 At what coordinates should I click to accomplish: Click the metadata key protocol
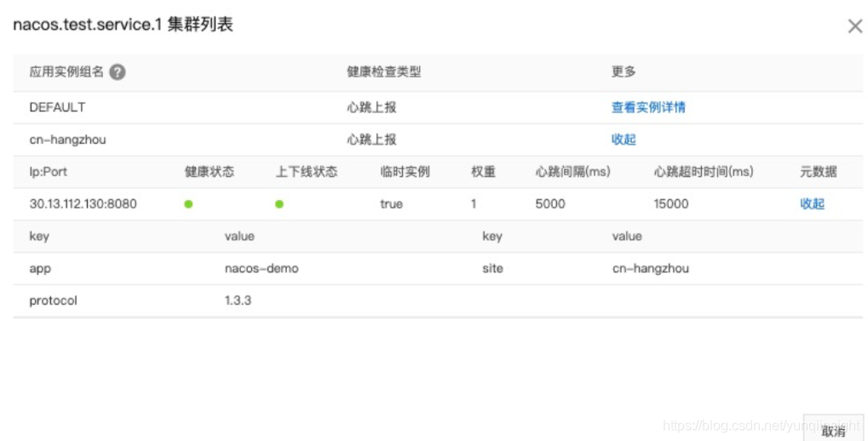point(53,301)
